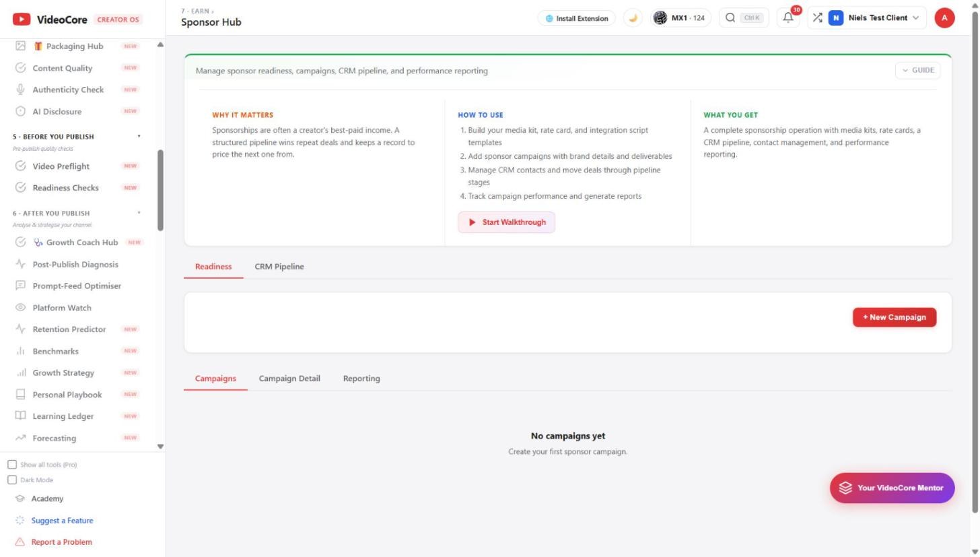Open search with Ctrl K
Image resolution: width=980 pixels, height=557 pixels.
744,18
